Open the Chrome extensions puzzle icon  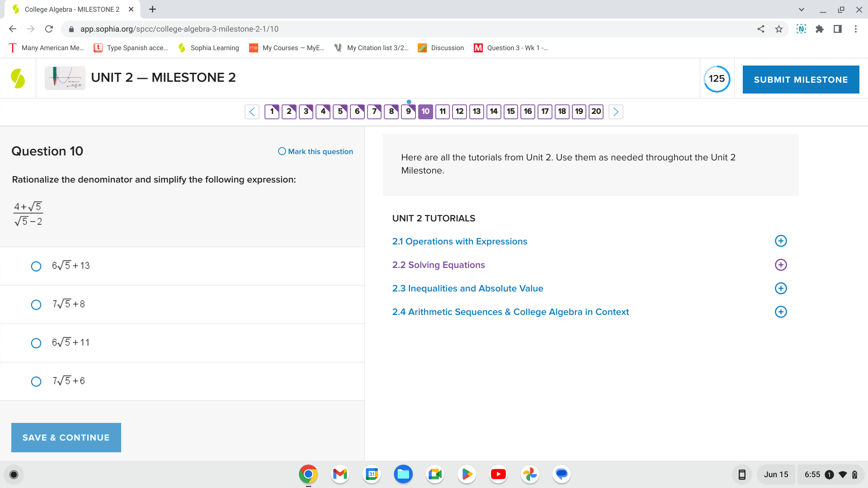(x=819, y=29)
